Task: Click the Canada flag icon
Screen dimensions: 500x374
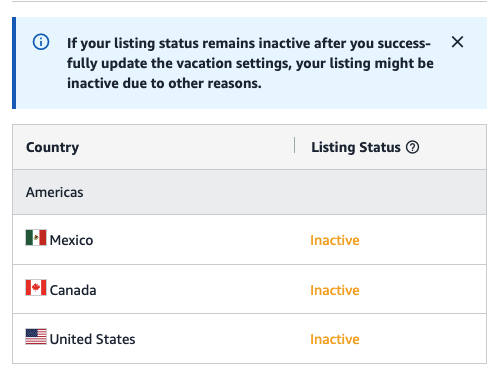Action: (36, 287)
